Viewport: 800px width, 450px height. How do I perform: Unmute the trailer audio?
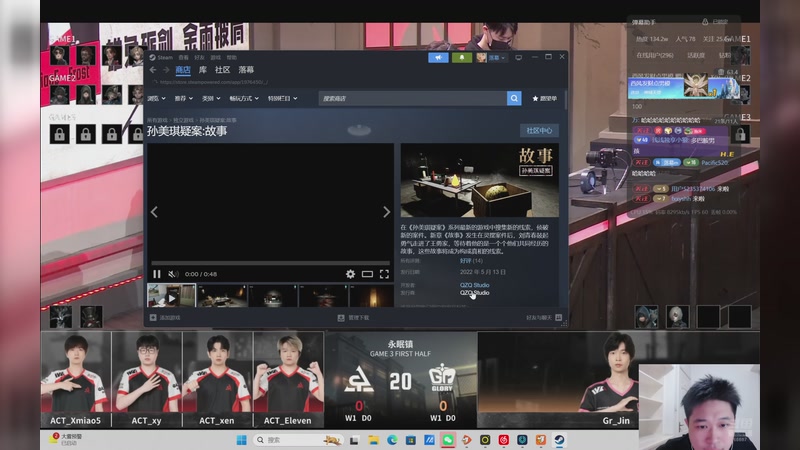173,274
